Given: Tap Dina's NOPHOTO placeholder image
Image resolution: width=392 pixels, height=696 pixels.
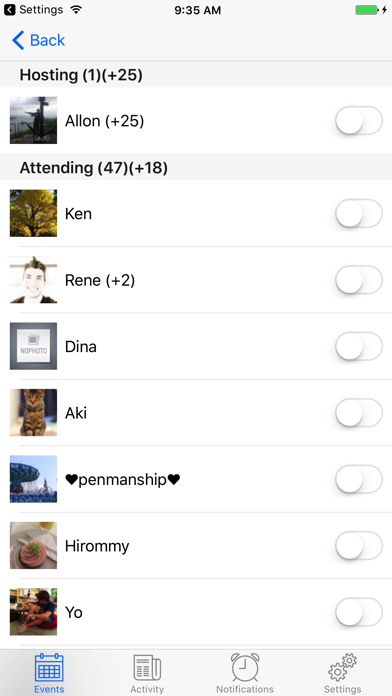Looking at the screenshot, I should click(x=33, y=346).
